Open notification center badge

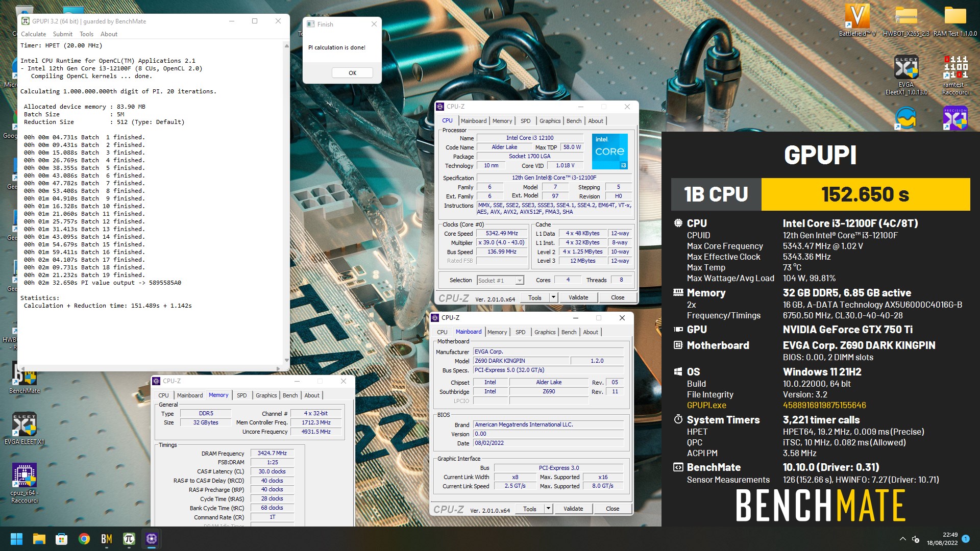point(966,538)
